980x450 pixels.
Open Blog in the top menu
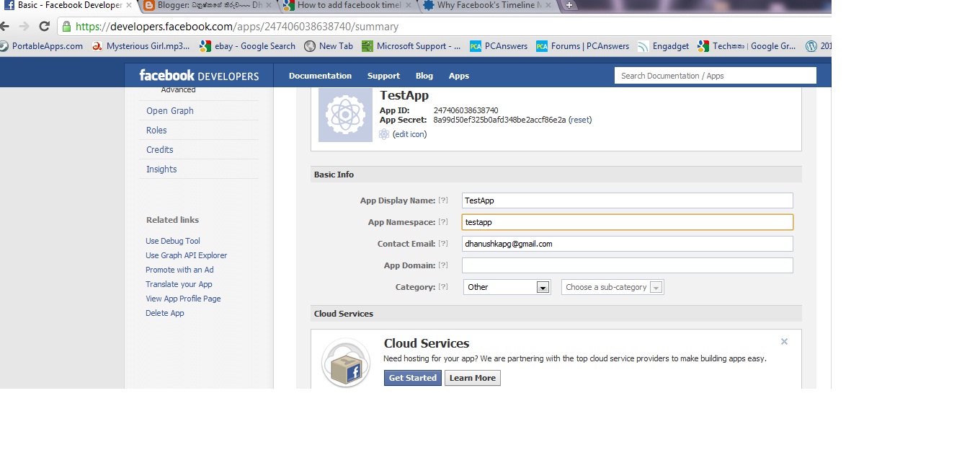[x=424, y=76]
